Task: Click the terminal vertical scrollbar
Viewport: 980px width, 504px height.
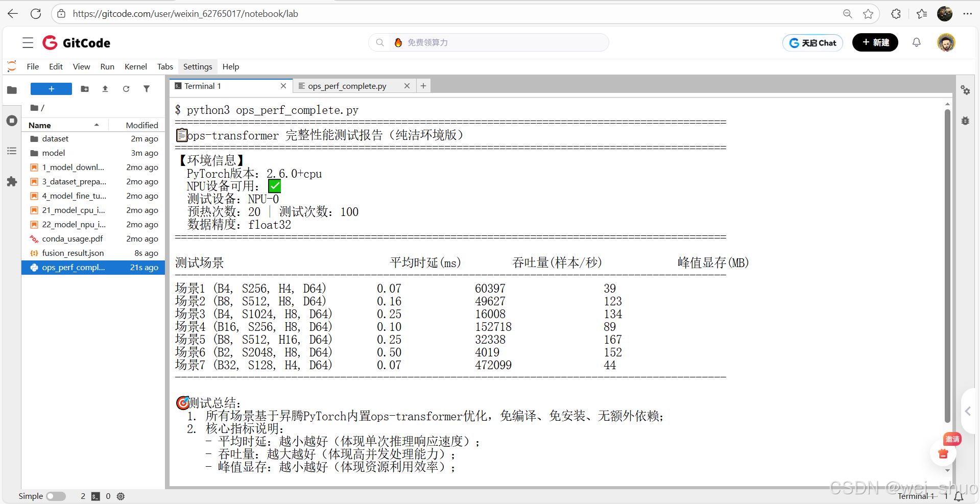Action: tap(947, 266)
